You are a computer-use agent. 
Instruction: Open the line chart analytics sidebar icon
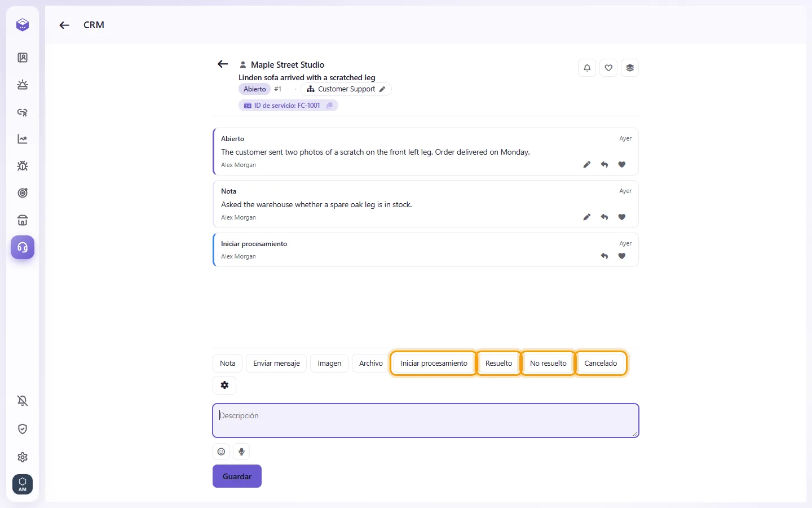coord(23,139)
